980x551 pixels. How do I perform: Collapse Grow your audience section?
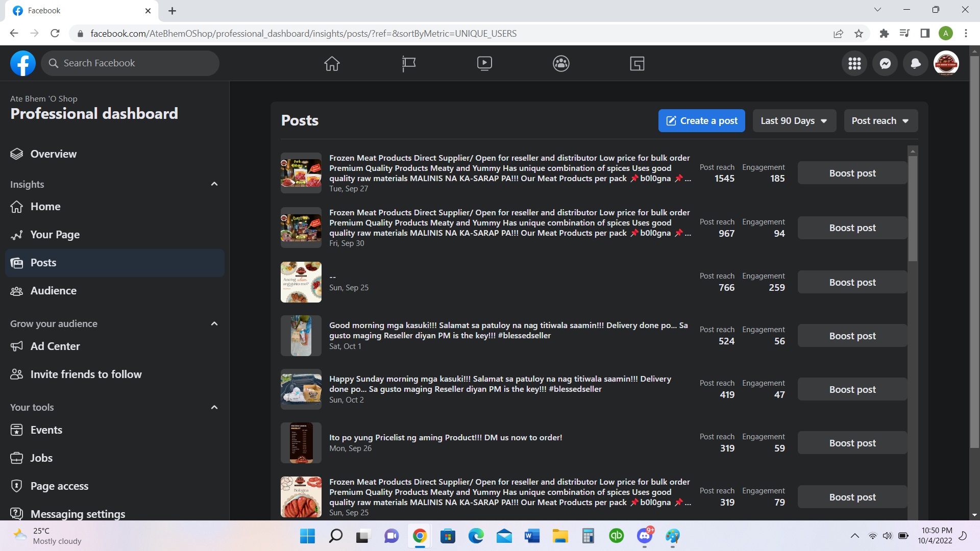click(x=214, y=324)
